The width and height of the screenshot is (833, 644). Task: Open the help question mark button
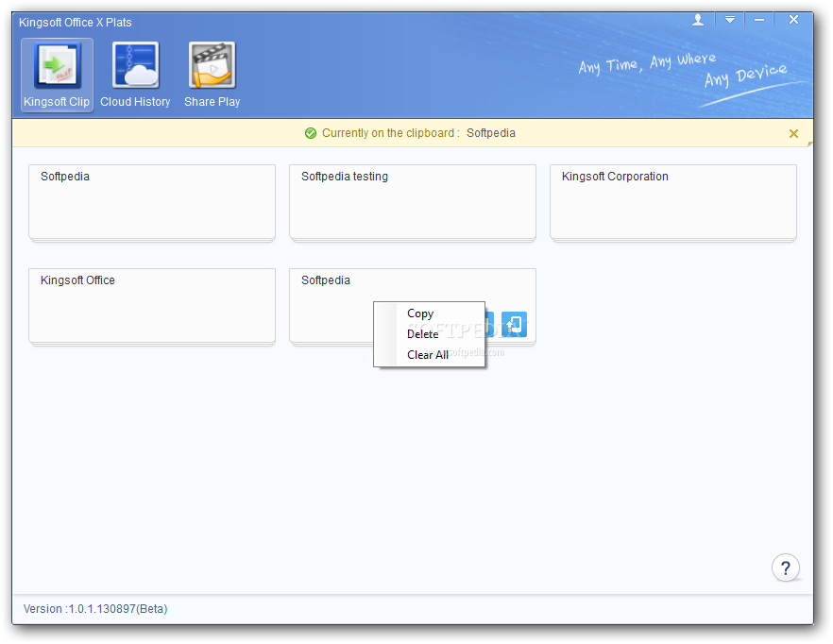tap(785, 568)
